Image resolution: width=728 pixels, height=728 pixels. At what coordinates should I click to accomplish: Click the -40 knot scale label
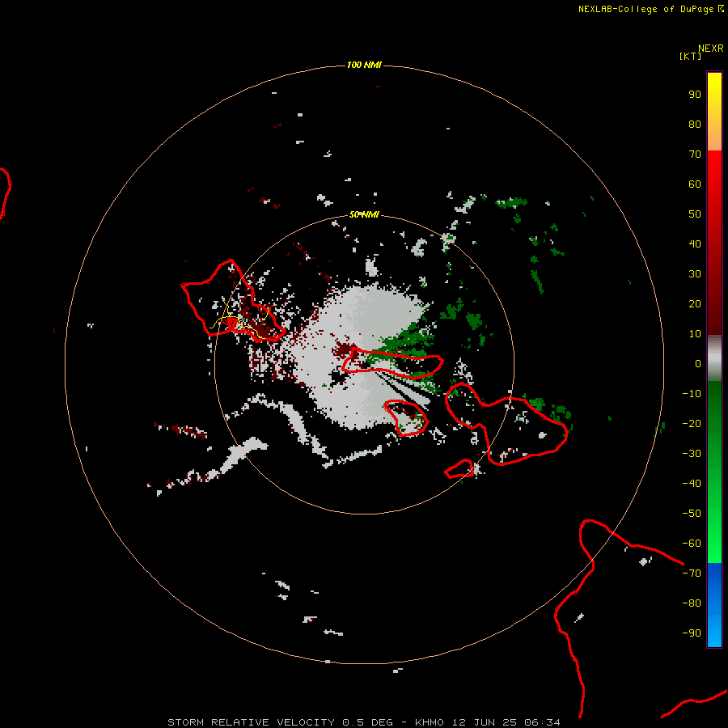692,484
